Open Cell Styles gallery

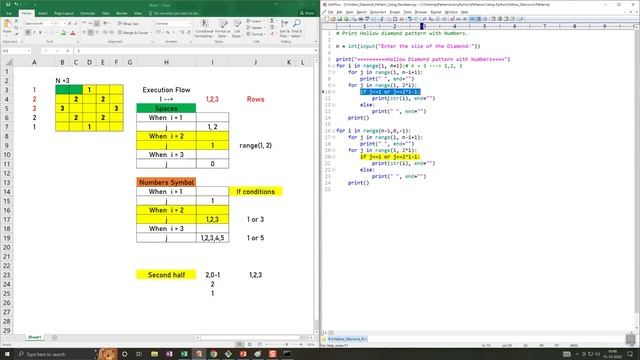[x=236, y=28]
